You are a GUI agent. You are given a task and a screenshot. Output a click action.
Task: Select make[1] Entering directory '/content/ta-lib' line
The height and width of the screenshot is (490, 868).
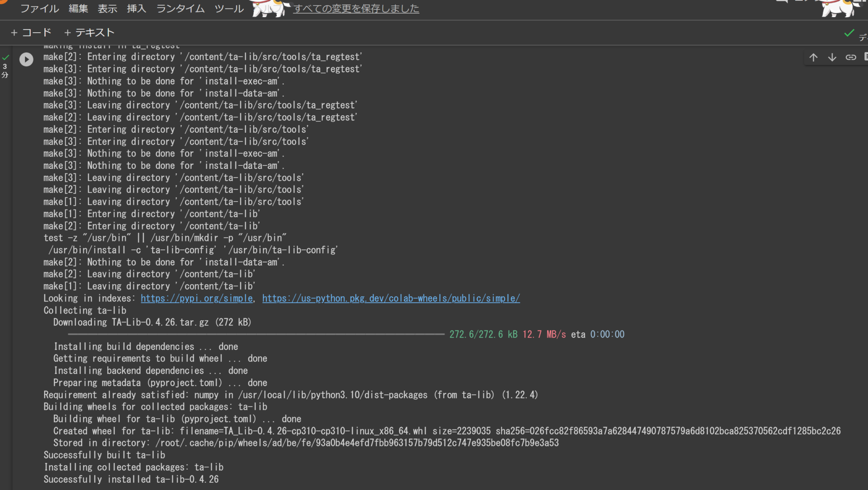152,214
